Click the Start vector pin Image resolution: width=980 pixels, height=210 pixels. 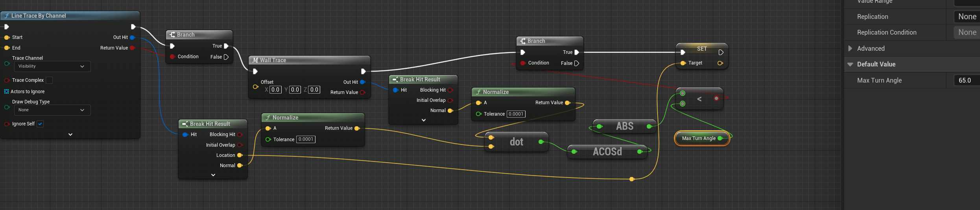pyautogui.click(x=7, y=37)
